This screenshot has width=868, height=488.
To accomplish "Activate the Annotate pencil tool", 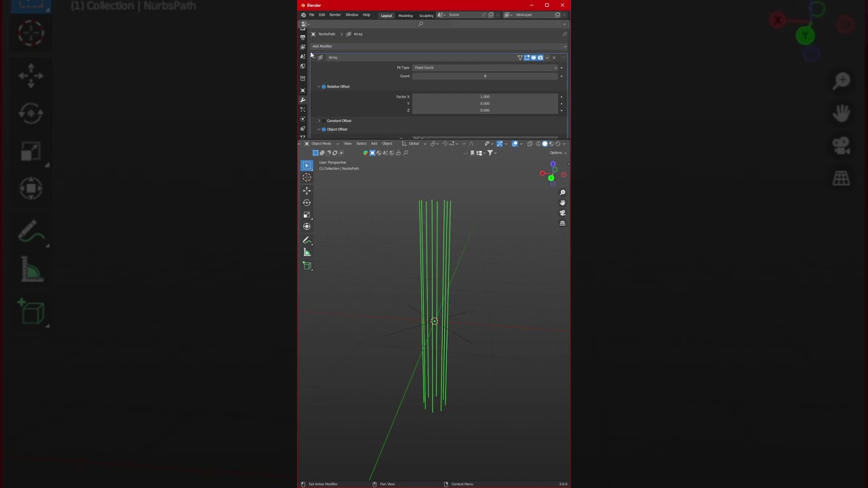I will point(307,241).
